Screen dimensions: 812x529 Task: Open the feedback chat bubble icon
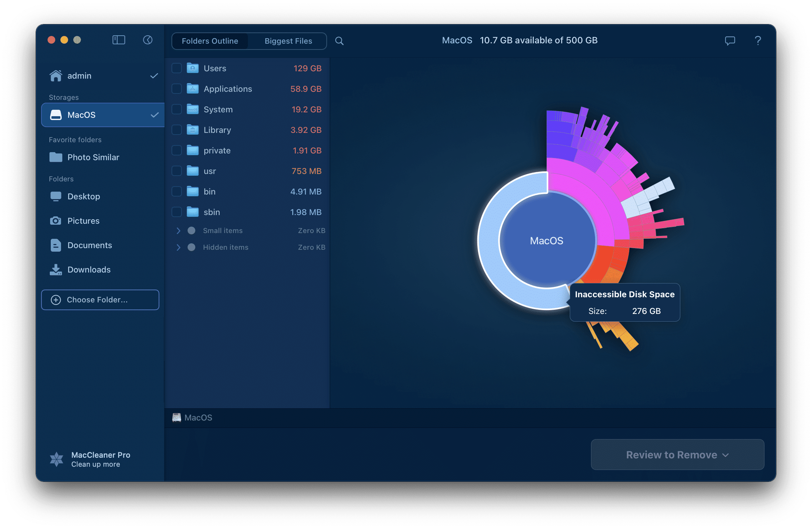730,41
